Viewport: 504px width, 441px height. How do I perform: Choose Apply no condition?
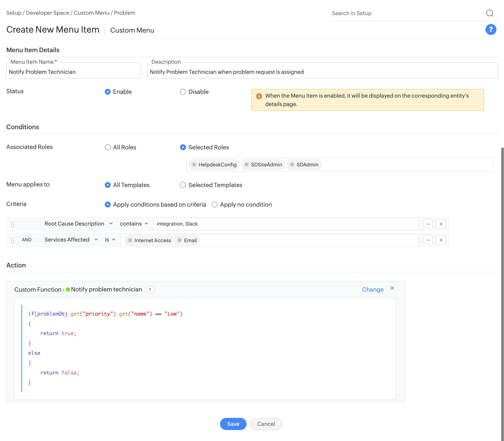(215, 205)
